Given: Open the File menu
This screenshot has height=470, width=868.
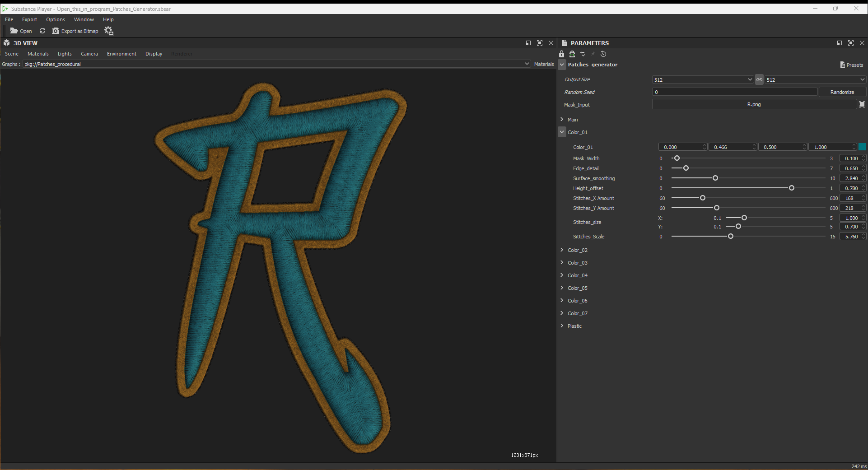Looking at the screenshot, I should pos(9,19).
